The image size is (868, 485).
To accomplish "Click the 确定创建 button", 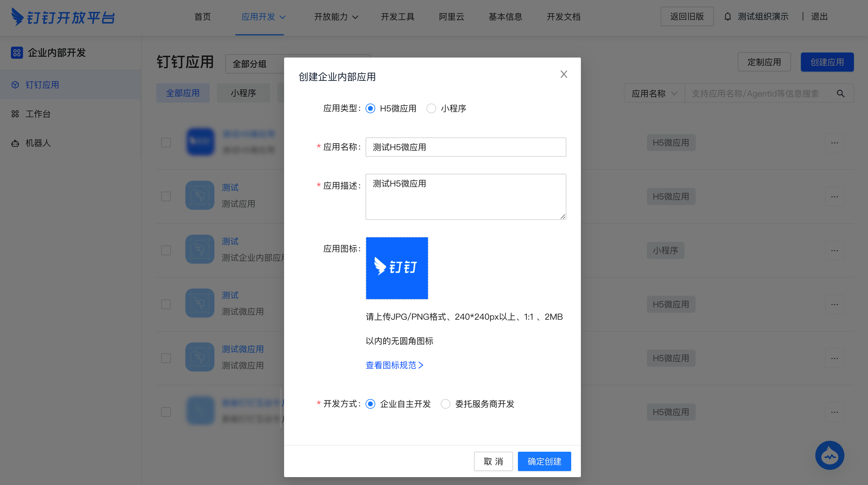I will [x=544, y=461].
